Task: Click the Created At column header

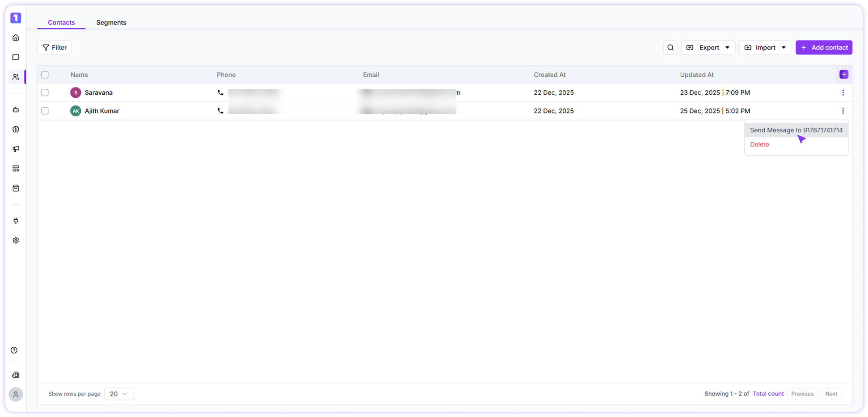Action: click(550, 75)
